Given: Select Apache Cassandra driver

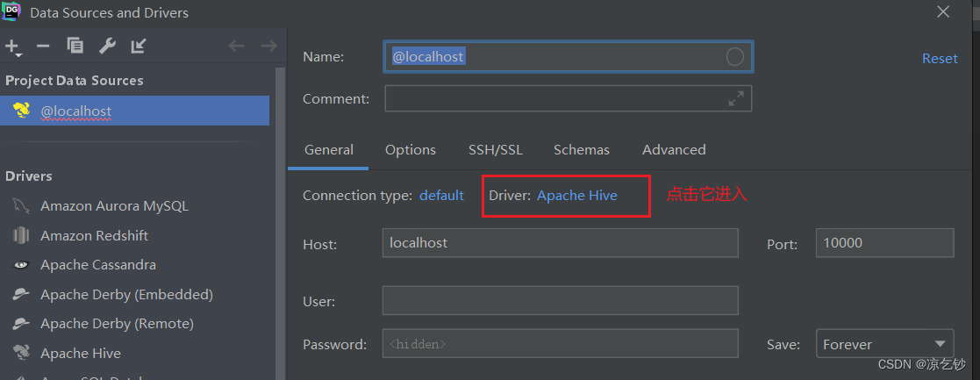Looking at the screenshot, I should [98, 265].
